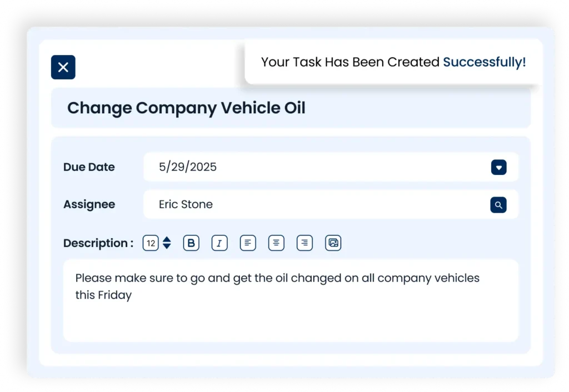Click the Due Date label
The width and height of the screenshot is (569, 392).
(89, 167)
